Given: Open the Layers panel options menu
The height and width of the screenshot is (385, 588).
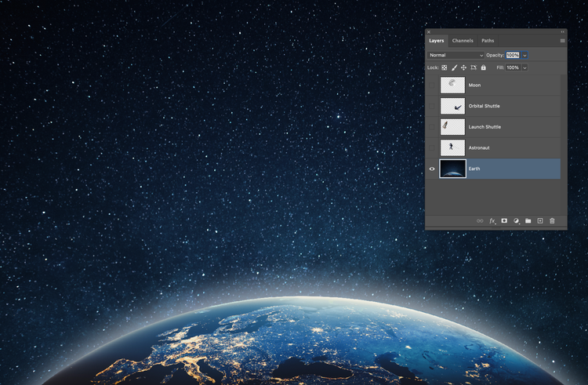Looking at the screenshot, I should (x=562, y=41).
